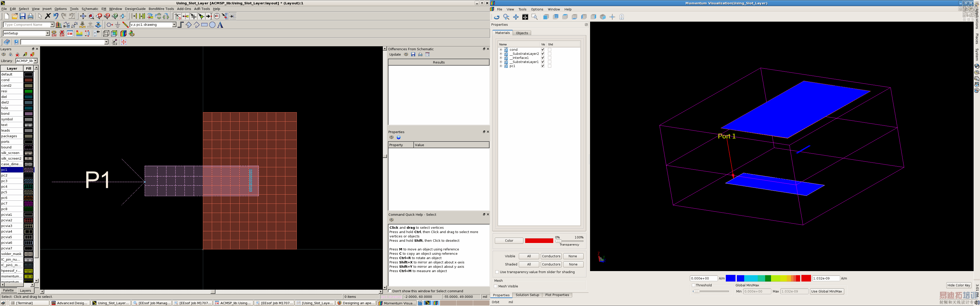Open substrate editor layered icon
This screenshot has height=306, width=980.
pos(79,33)
